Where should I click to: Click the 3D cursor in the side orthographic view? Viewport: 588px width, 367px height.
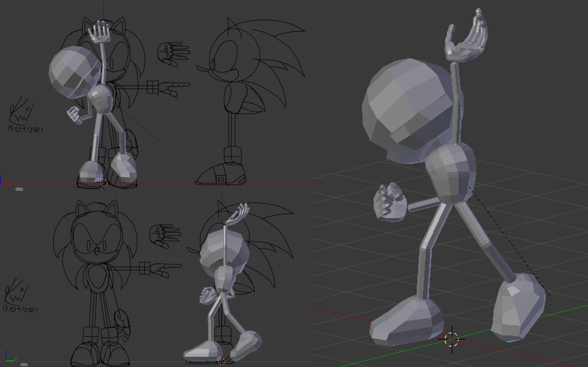(221, 361)
